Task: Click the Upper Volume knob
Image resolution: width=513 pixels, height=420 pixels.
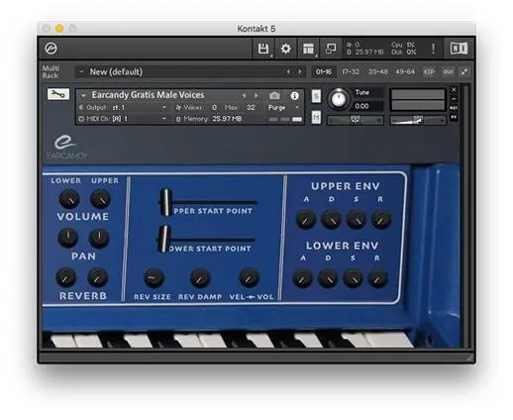Action: 100,199
